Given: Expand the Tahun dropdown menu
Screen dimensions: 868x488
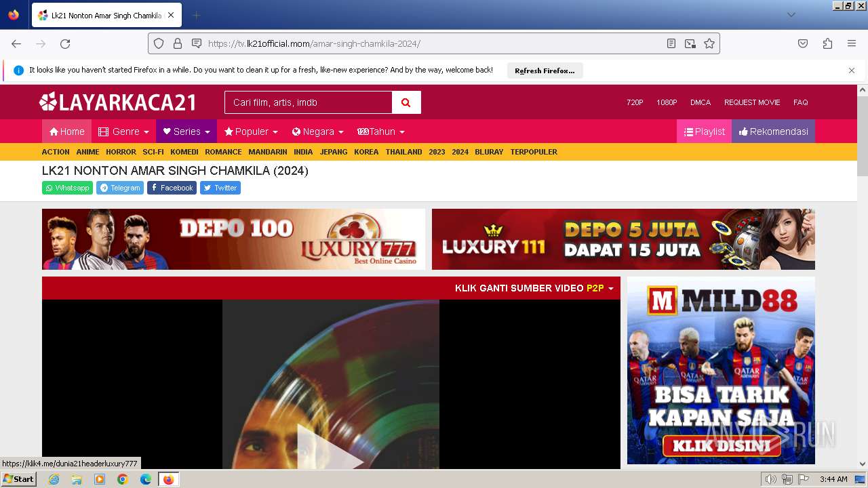Looking at the screenshot, I should (x=381, y=131).
